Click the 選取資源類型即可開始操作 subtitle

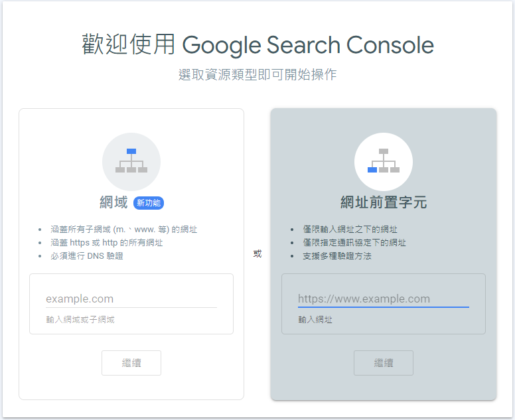[x=257, y=74]
